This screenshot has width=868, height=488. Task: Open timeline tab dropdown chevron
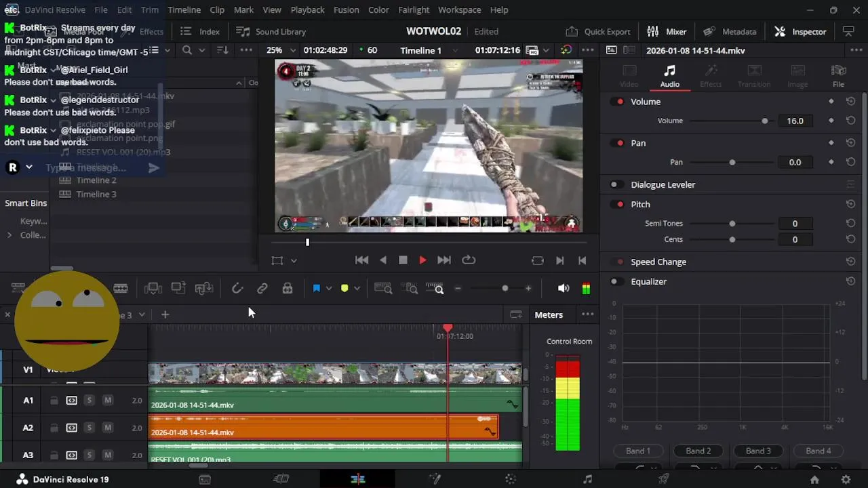(x=143, y=314)
